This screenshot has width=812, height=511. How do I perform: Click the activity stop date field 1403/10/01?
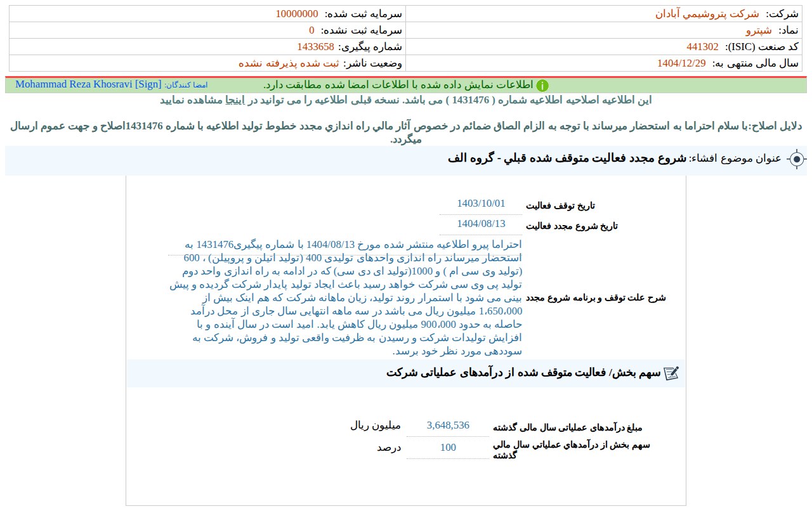pos(481,204)
